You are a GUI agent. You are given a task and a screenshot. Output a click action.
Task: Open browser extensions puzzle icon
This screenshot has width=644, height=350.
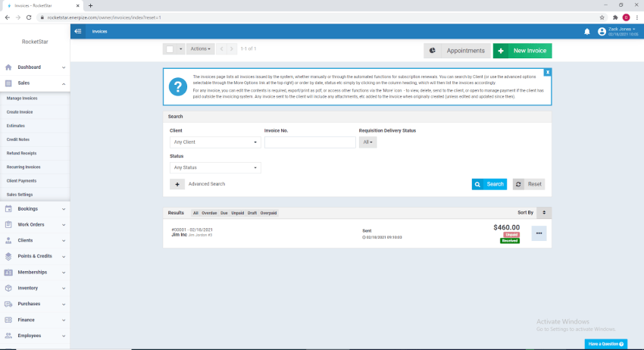pos(615,17)
